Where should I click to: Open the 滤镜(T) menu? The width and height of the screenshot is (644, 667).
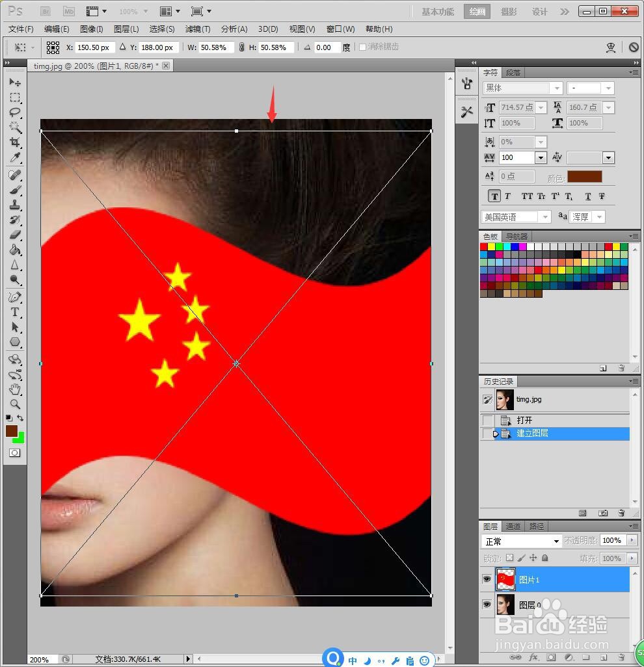click(x=198, y=29)
